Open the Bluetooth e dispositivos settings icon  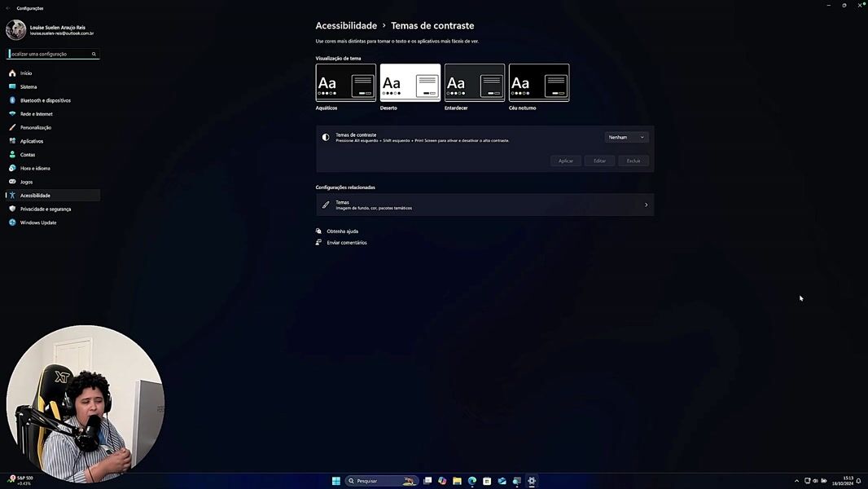coord(12,100)
